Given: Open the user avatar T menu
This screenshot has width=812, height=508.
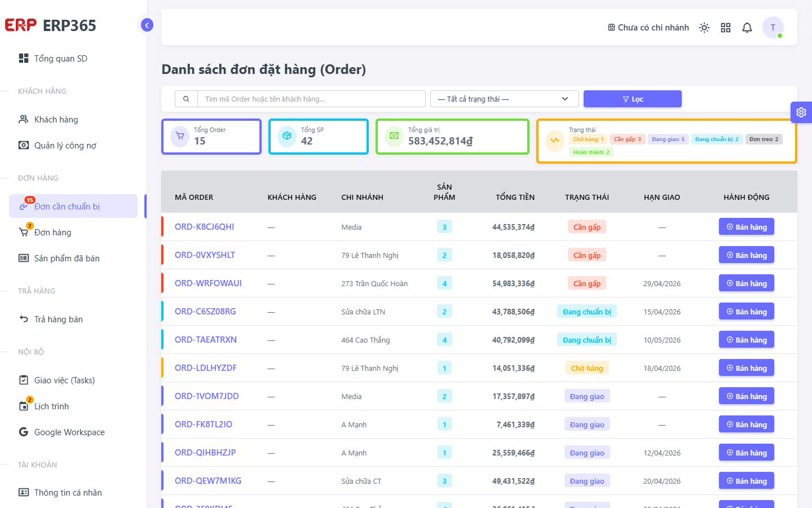Looking at the screenshot, I should point(773,27).
